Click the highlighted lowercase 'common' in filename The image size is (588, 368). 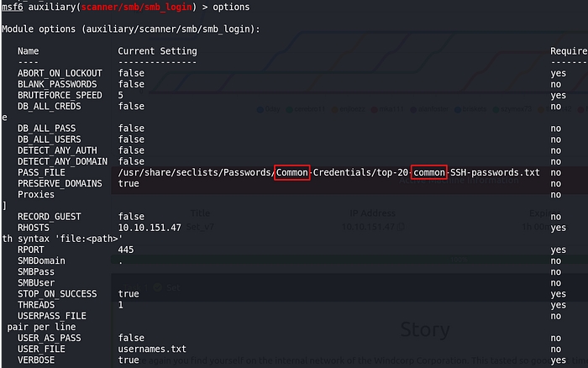[428, 172]
